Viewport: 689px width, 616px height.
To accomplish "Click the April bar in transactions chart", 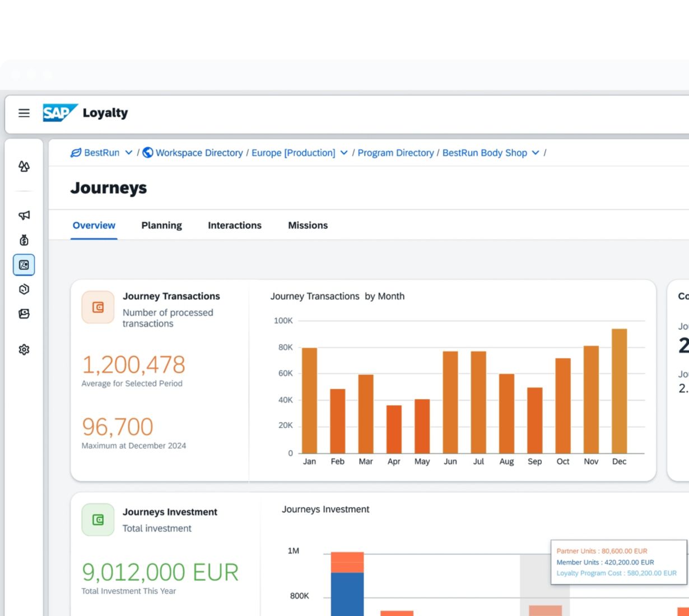I will tap(394, 430).
